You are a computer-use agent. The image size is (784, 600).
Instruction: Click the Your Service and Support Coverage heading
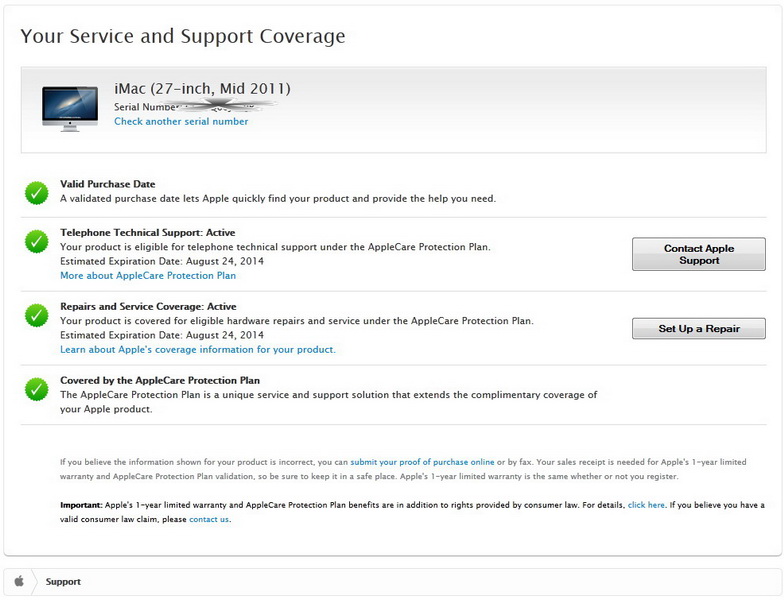(x=183, y=37)
